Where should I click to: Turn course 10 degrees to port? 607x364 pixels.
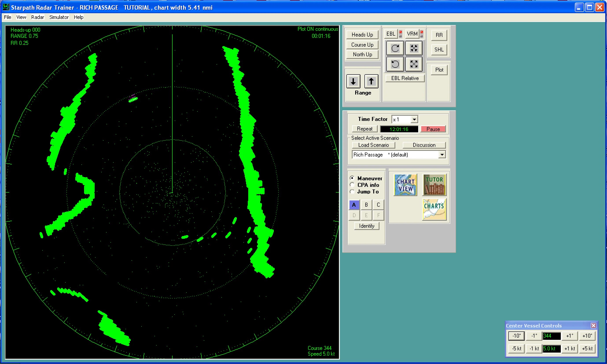[x=516, y=336]
